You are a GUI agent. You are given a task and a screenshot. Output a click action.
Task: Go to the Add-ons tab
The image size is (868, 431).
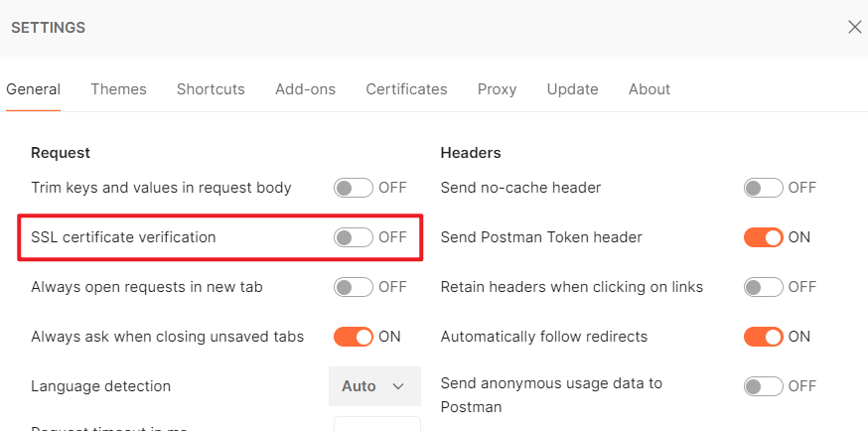click(x=305, y=89)
